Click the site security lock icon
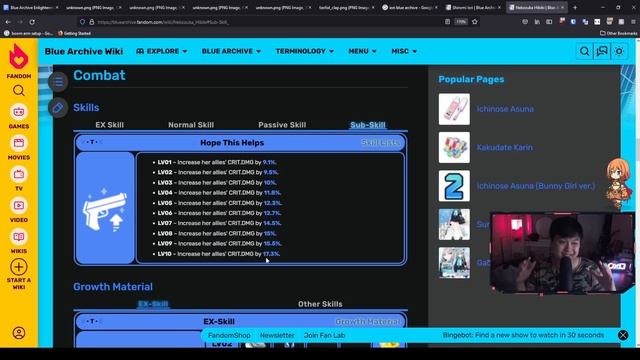The image size is (640, 360). coord(92,22)
